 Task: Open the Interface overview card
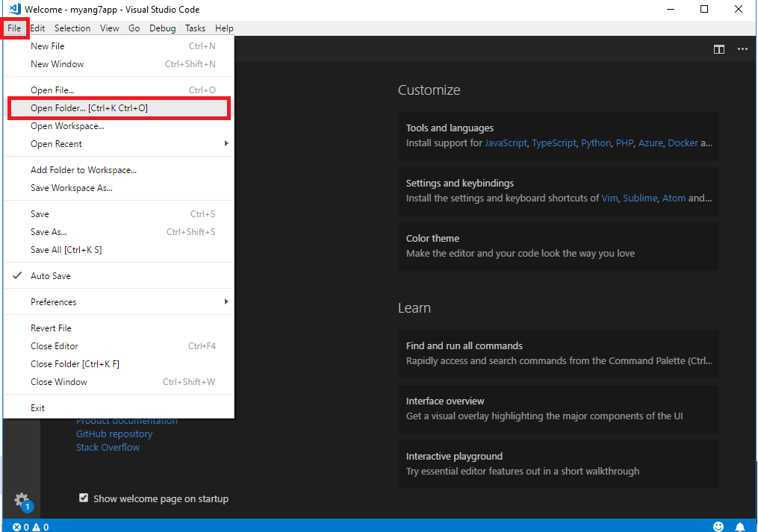(x=559, y=408)
